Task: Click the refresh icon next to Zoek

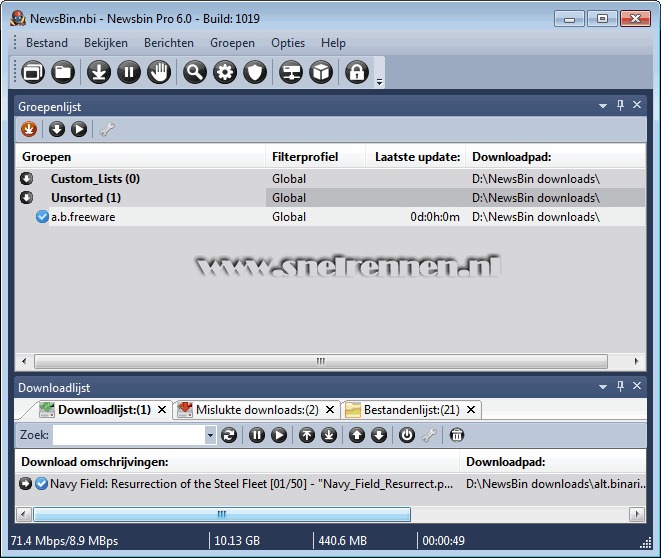Action: click(229, 435)
